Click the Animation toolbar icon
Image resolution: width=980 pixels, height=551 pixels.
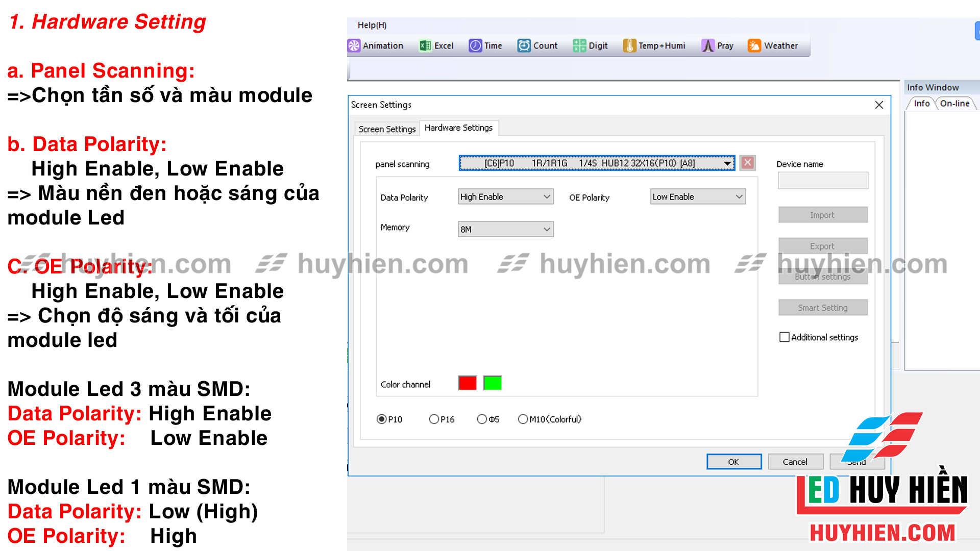click(x=354, y=46)
